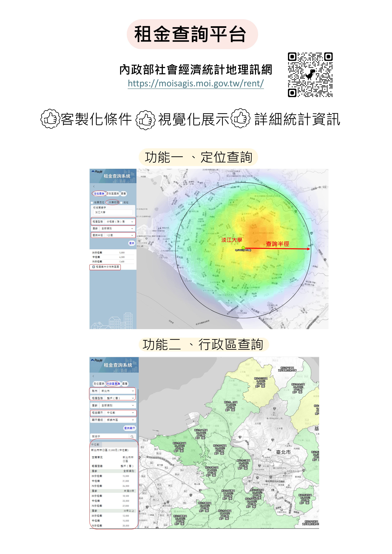Click the back chevron in lower panel

[x=93, y=376]
